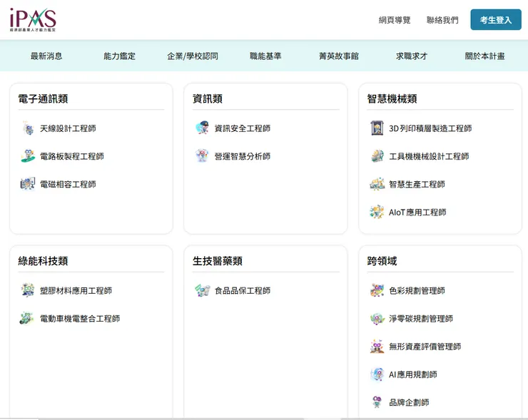528x420 pixels.
Task: Open the AI應用規劃師 text link
Action: coord(413,374)
